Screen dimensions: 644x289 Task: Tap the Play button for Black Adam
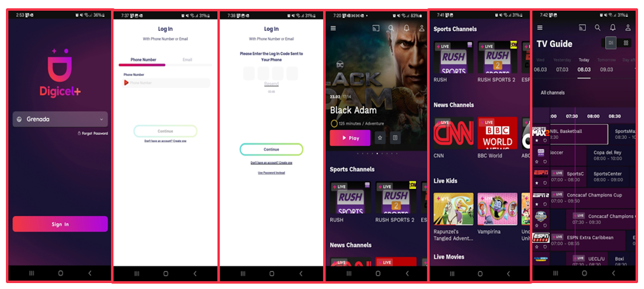click(x=350, y=138)
